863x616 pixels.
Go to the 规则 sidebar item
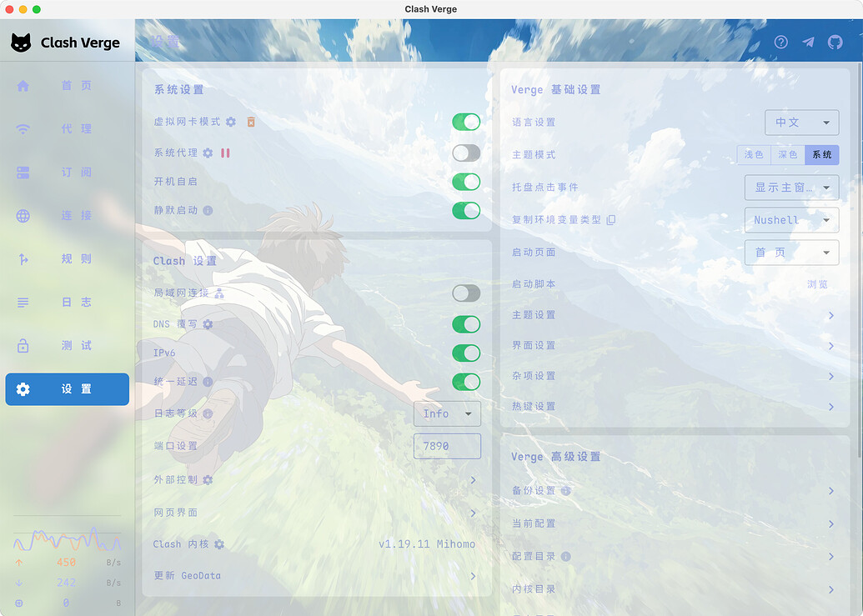pyautogui.click(x=68, y=259)
